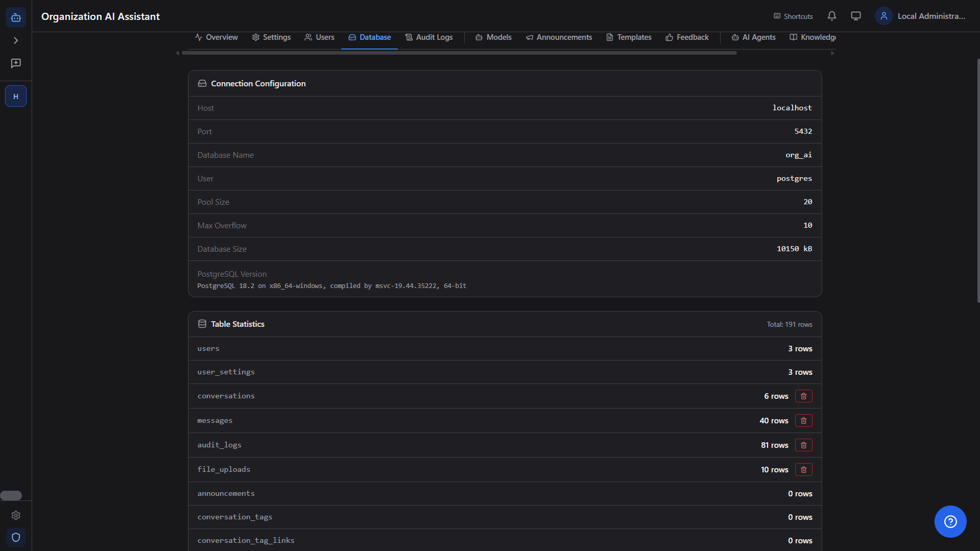
Task: Open the help question mark button
Action: coord(950,521)
